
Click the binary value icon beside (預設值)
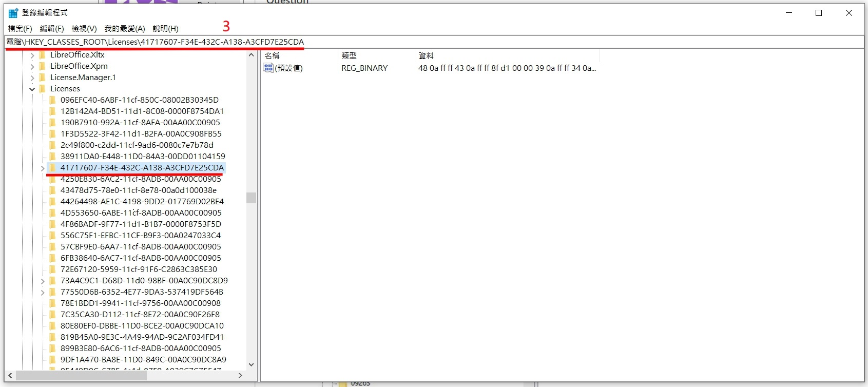tap(268, 68)
